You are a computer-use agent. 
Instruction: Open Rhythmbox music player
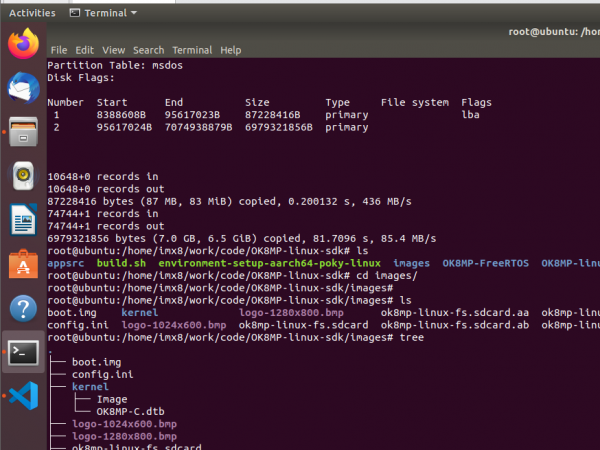coord(23,176)
